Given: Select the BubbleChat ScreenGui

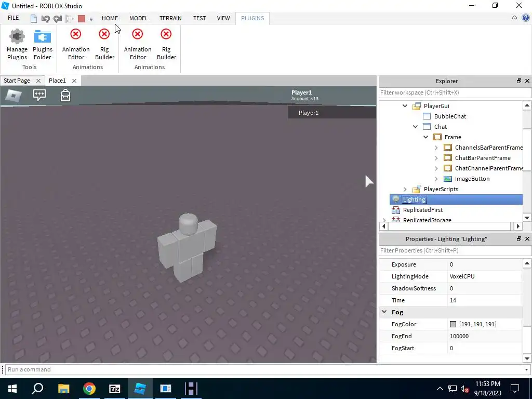Looking at the screenshot, I should click(x=450, y=116).
